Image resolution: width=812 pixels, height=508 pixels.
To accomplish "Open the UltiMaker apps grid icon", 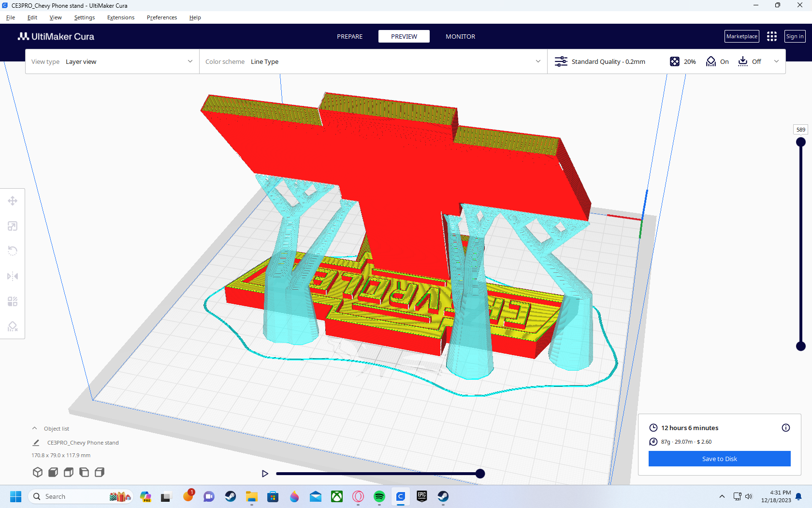I will coord(772,36).
